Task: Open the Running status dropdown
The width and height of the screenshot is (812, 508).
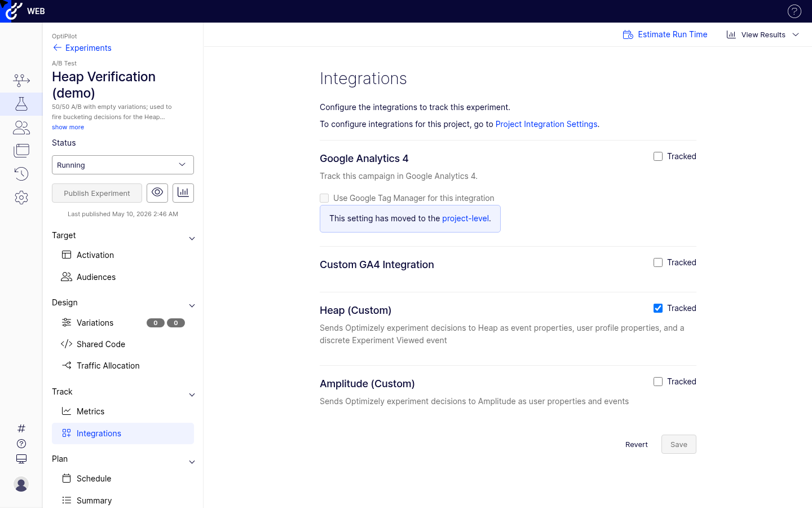Action: (x=123, y=165)
